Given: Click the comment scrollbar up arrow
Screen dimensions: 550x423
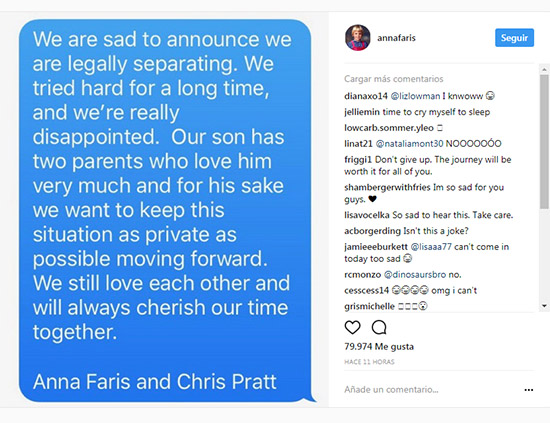Looking at the screenshot, I should [x=544, y=70].
